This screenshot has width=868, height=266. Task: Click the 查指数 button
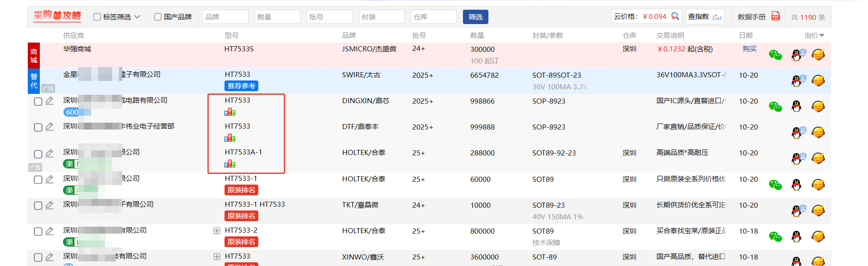coord(704,17)
